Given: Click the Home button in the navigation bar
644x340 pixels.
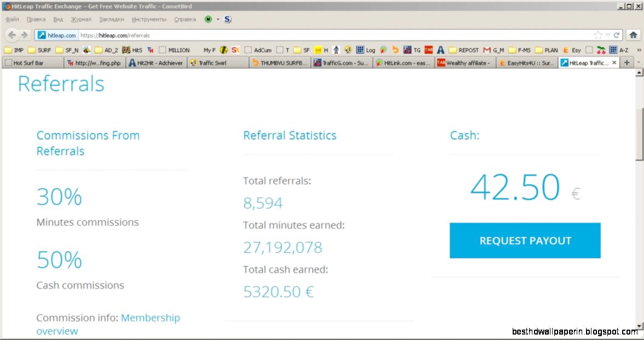Looking at the screenshot, I should (634, 34).
